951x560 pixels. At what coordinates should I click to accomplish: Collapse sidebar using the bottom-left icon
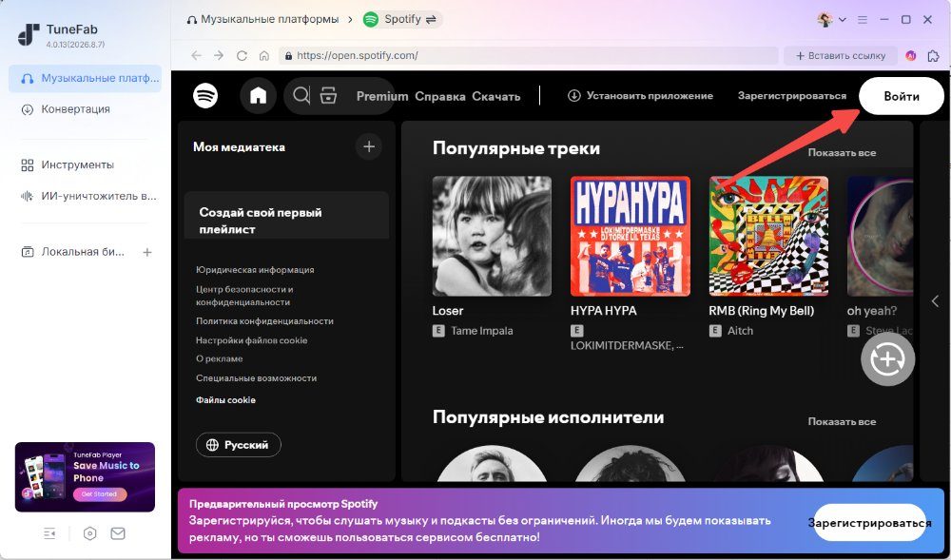[x=49, y=533]
